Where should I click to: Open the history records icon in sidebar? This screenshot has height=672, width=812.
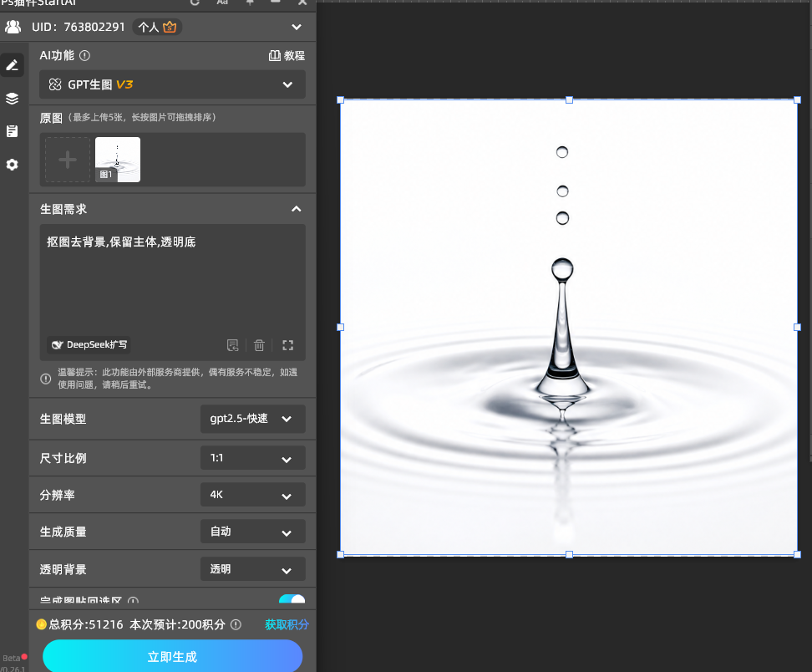(x=12, y=131)
